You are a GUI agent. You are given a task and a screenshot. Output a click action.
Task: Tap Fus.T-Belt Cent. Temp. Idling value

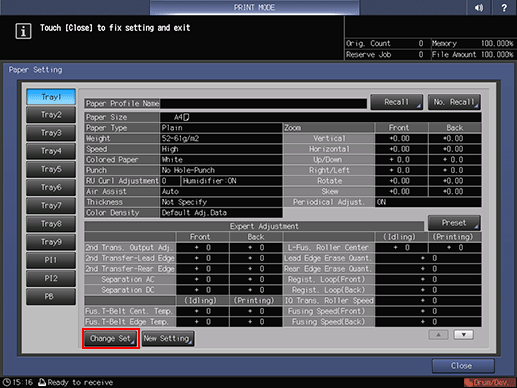point(203,311)
